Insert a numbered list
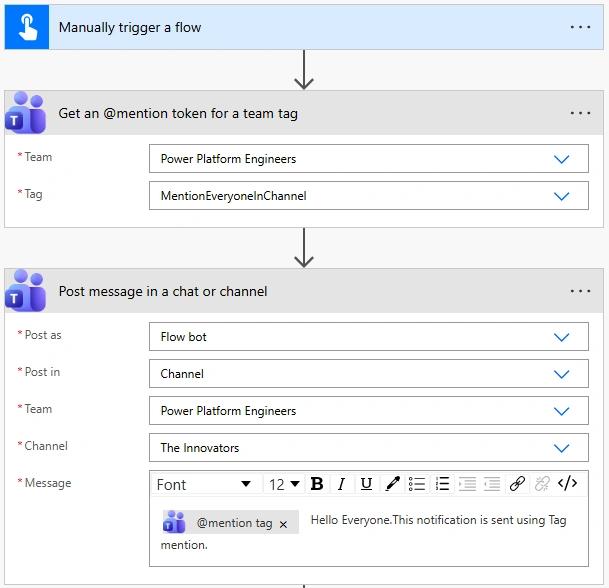This screenshot has width=609, height=588. [x=442, y=484]
